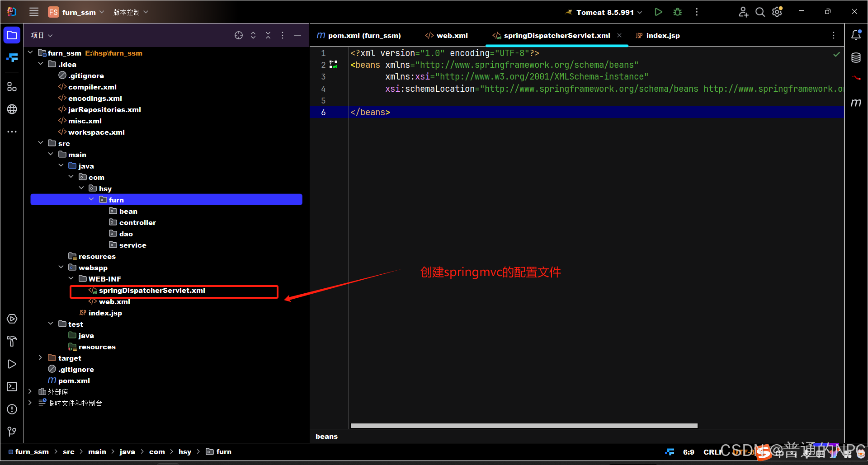Open IDE settings gear icon
Viewport: 868px width, 465px height.
[x=777, y=12]
